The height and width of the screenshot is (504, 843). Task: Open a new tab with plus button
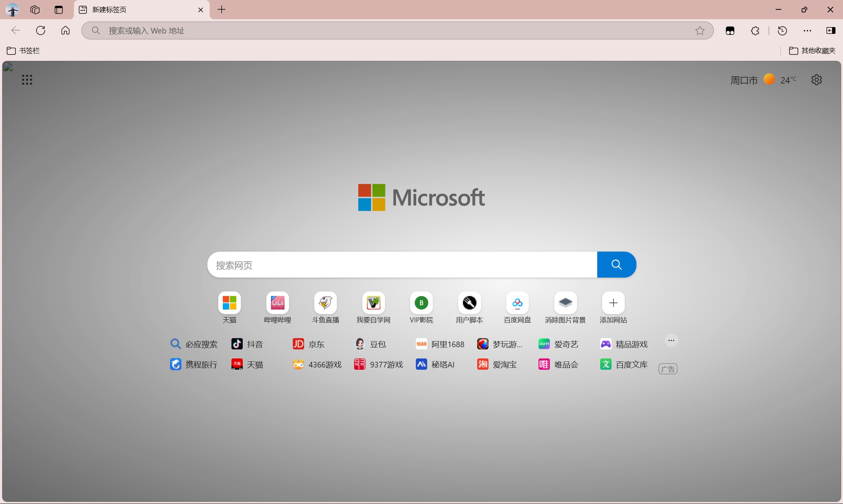[222, 10]
